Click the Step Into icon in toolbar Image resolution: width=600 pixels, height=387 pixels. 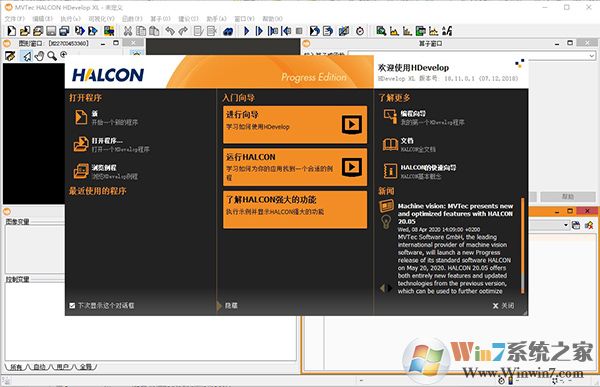[273, 31]
